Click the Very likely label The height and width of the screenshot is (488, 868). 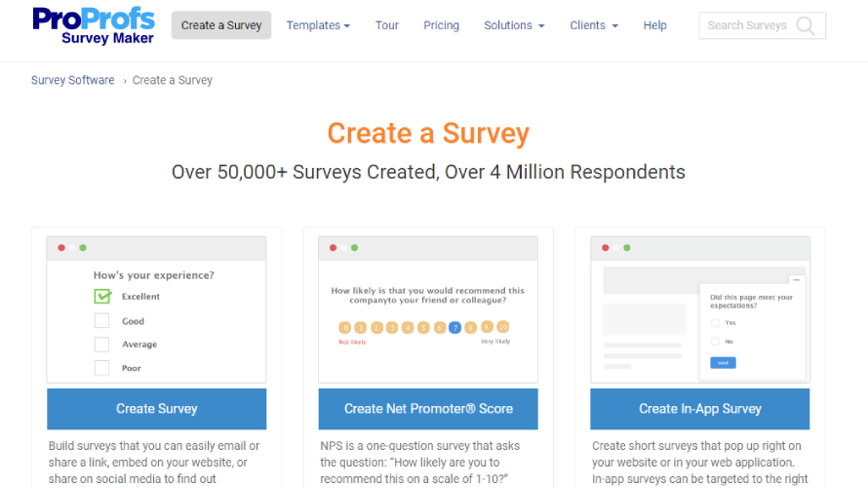pyautogui.click(x=495, y=342)
